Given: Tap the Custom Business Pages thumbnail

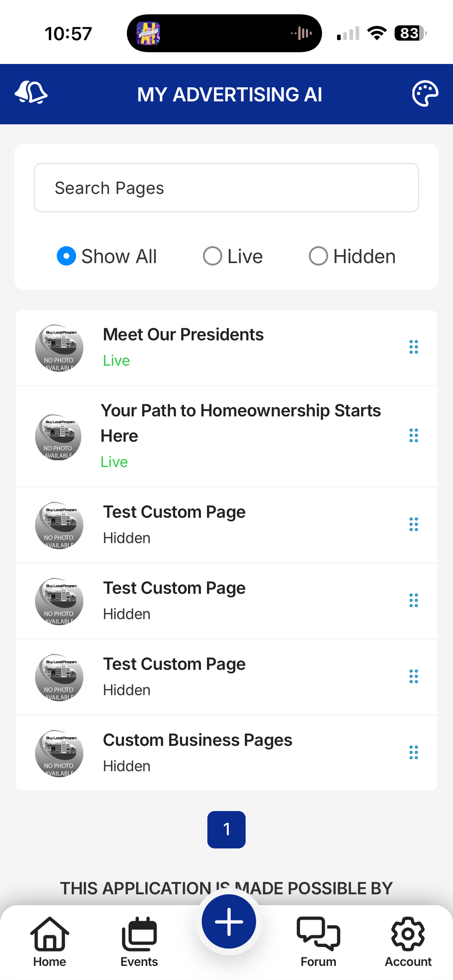Looking at the screenshot, I should pyautogui.click(x=59, y=753).
